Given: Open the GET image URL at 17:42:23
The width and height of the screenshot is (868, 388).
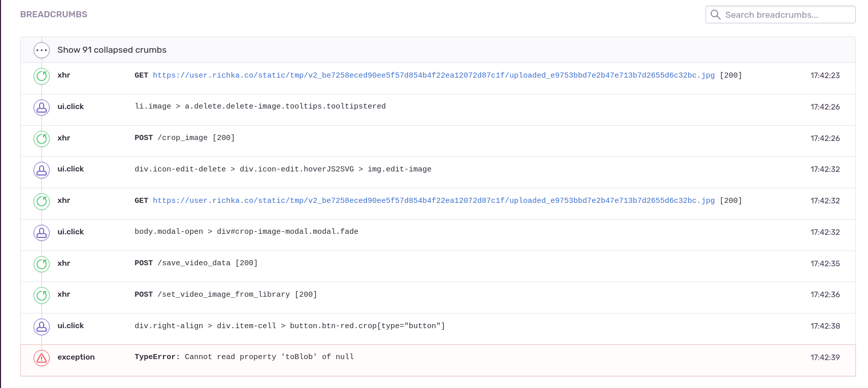Looking at the screenshot, I should pyautogui.click(x=433, y=75).
